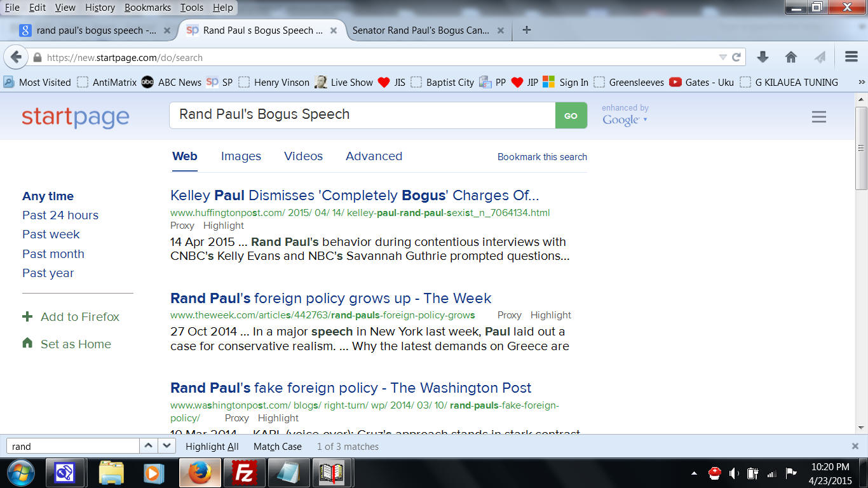Filter results to Past month
Image resolution: width=868 pixels, height=488 pixels.
tap(53, 254)
